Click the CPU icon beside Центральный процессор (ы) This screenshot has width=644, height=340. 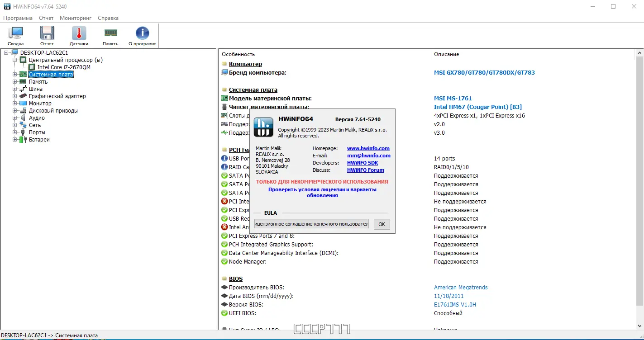23,60
